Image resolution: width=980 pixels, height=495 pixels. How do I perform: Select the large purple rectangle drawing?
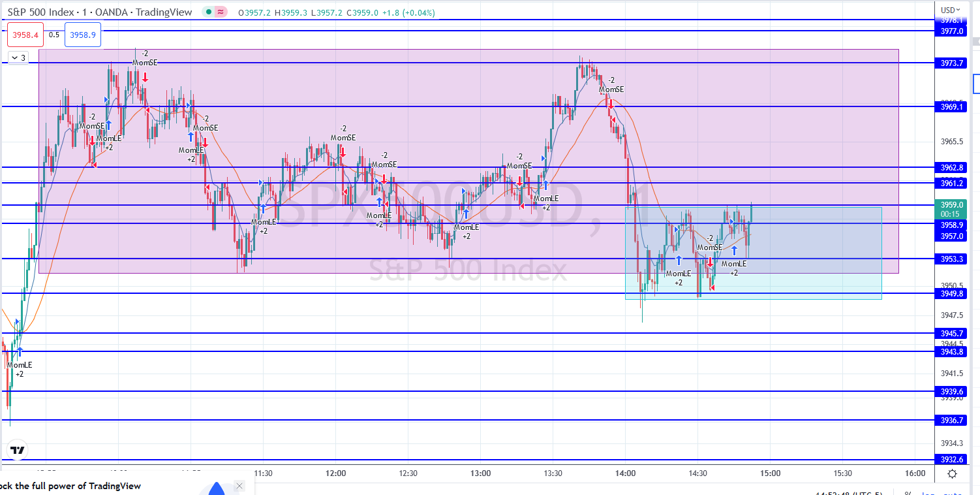coord(468,161)
